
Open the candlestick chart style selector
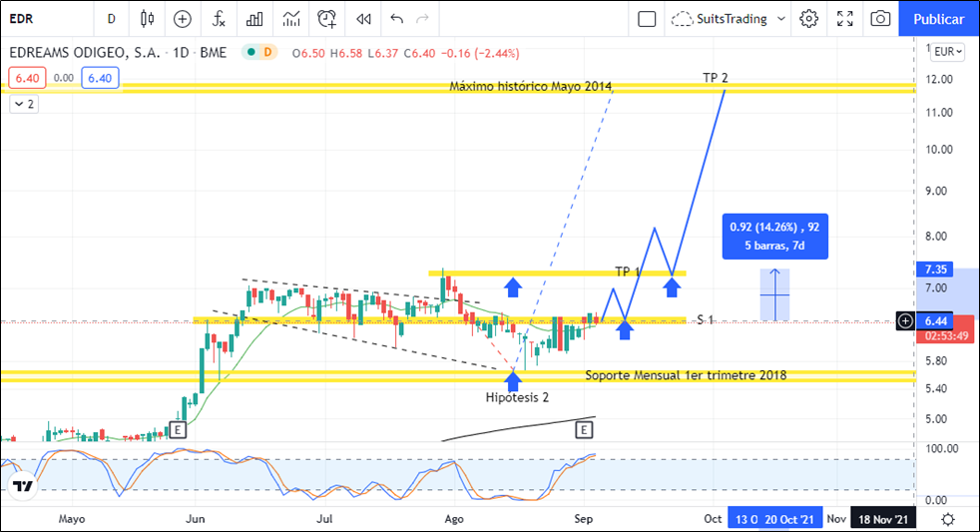(x=148, y=18)
